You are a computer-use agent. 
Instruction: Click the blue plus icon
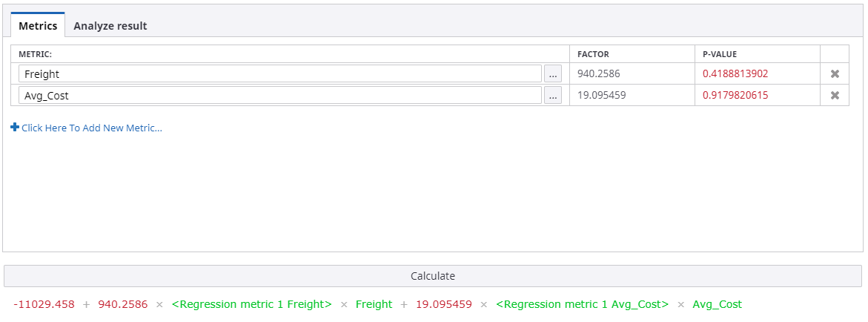point(15,128)
